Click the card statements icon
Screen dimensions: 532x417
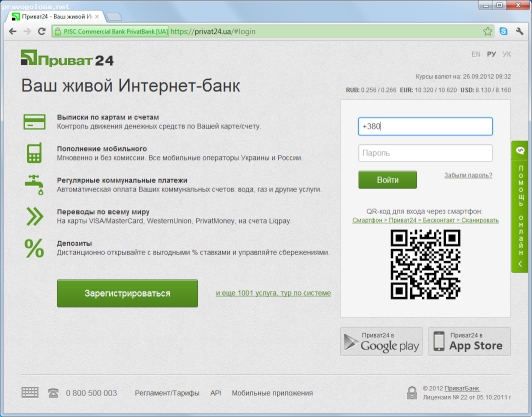34,122
